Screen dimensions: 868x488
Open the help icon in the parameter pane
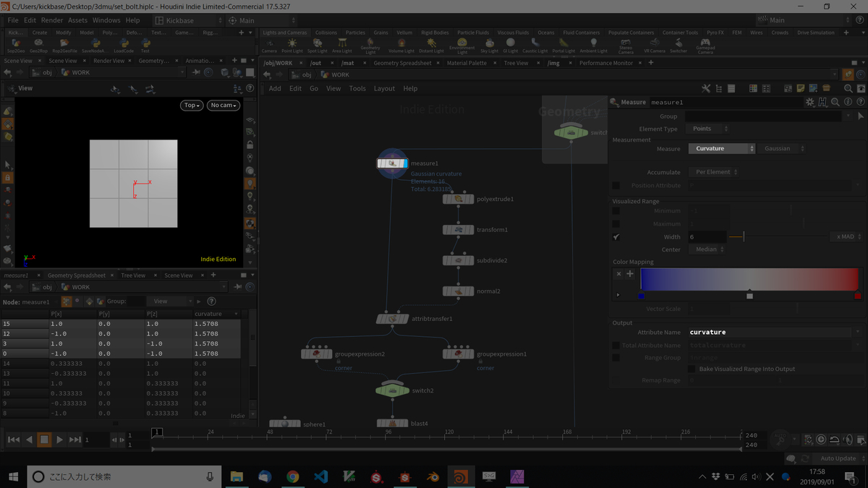tap(860, 102)
